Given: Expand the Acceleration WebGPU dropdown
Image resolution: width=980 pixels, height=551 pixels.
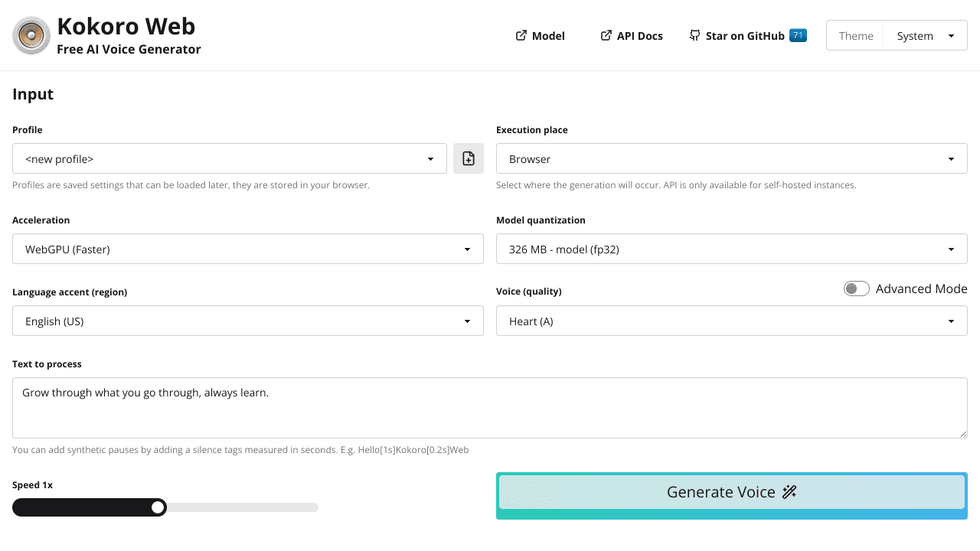Looking at the screenshot, I should click(248, 249).
